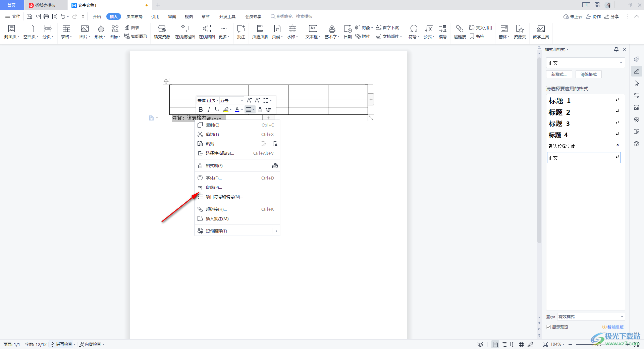The height and width of the screenshot is (349, 644).
Task: Open the font size dropdown 五号
Action: click(231, 100)
